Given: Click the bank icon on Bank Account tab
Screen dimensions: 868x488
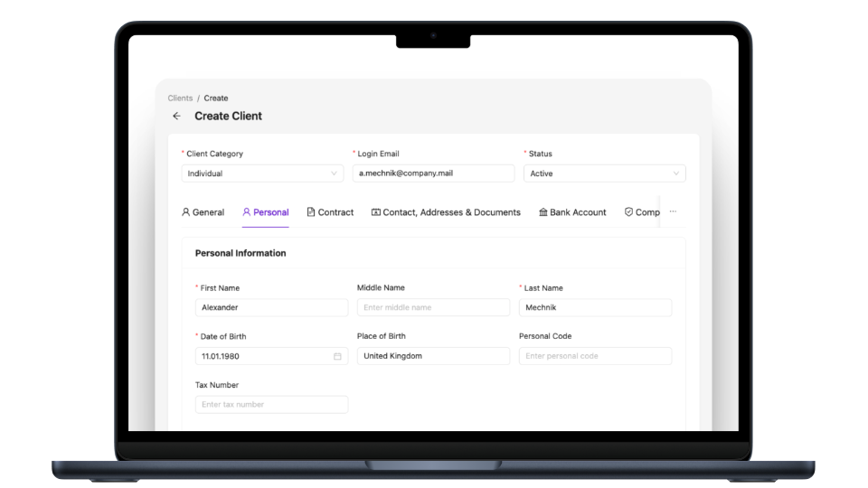Looking at the screenshot, I should (542, 212).
